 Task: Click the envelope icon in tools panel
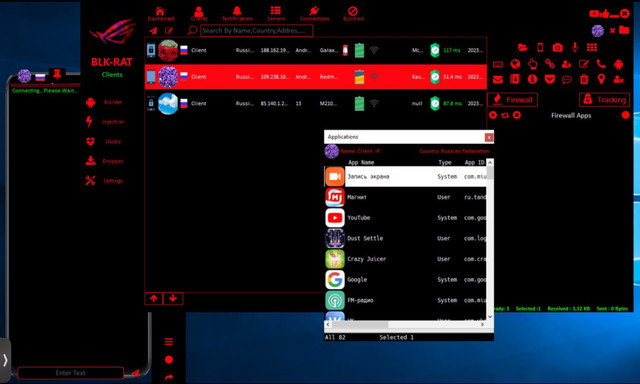(498, 79)
